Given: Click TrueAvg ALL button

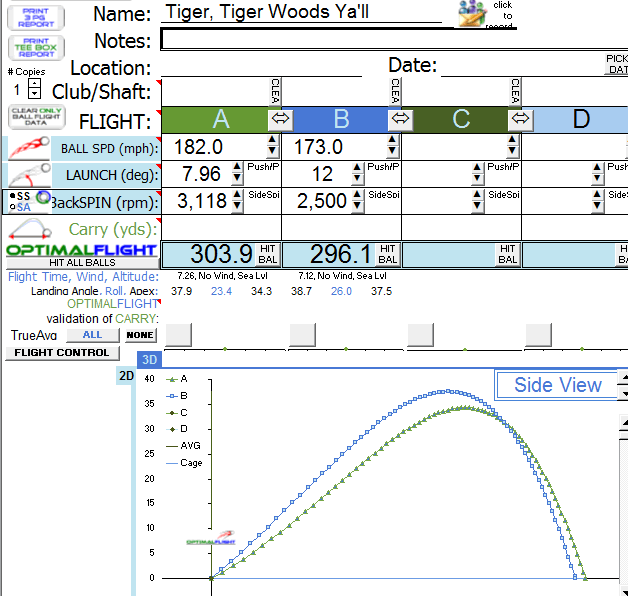Looking at the screenshot, I should tap(93, 335).
